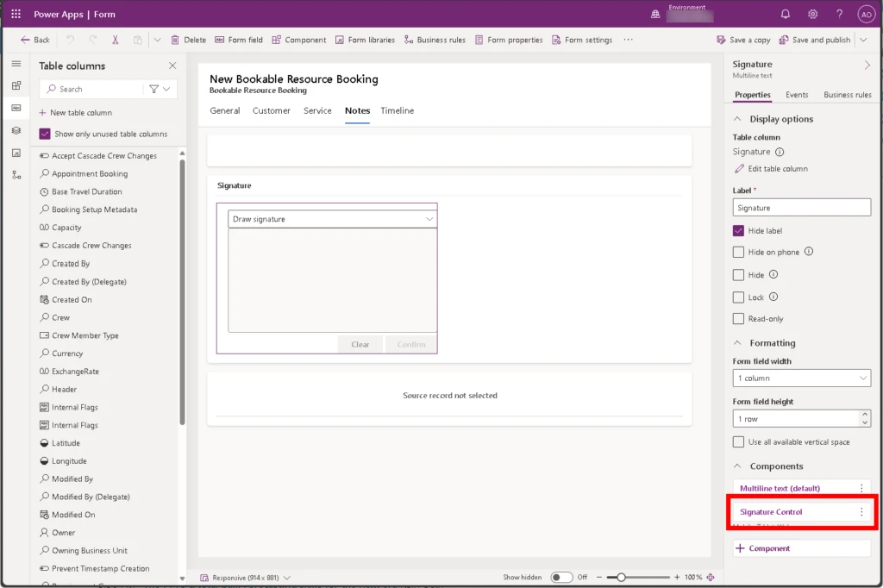Toggle the Show hidden switch

561,577
